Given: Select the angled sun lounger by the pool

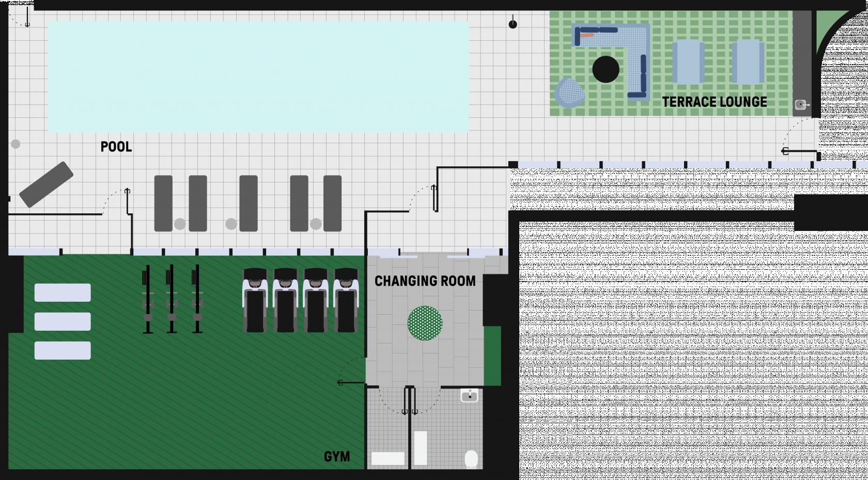Looking at the screenshot, I should (46, 184).
